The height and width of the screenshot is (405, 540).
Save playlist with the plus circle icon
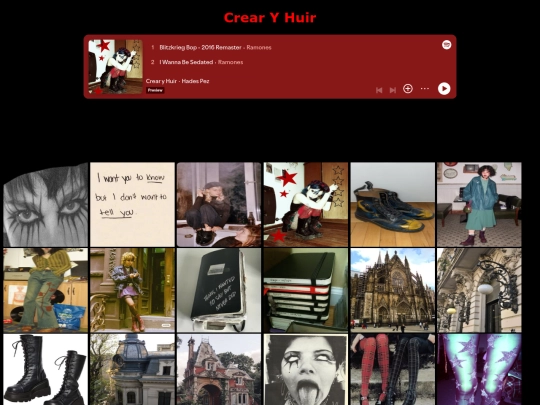(408, 89)
